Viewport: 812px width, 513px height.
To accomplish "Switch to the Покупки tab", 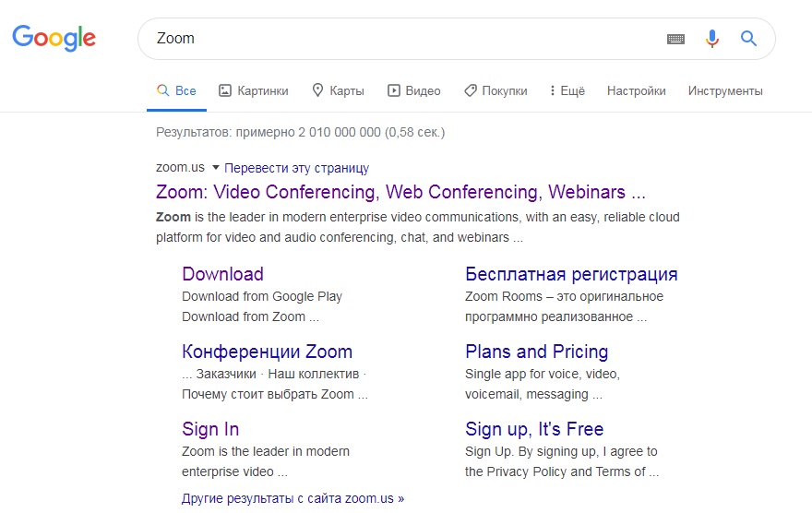I will [x=496, y=91].
